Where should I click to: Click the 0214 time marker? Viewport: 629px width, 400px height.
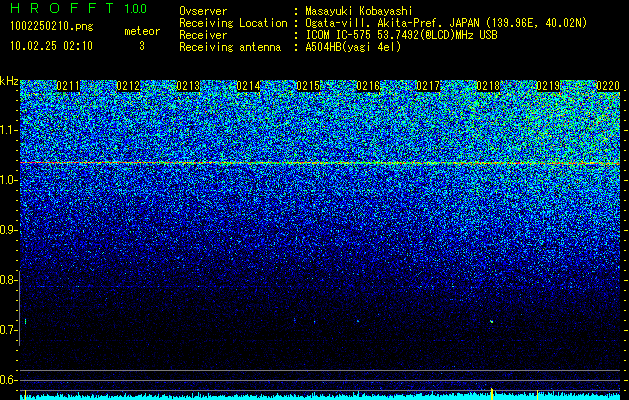248,86
